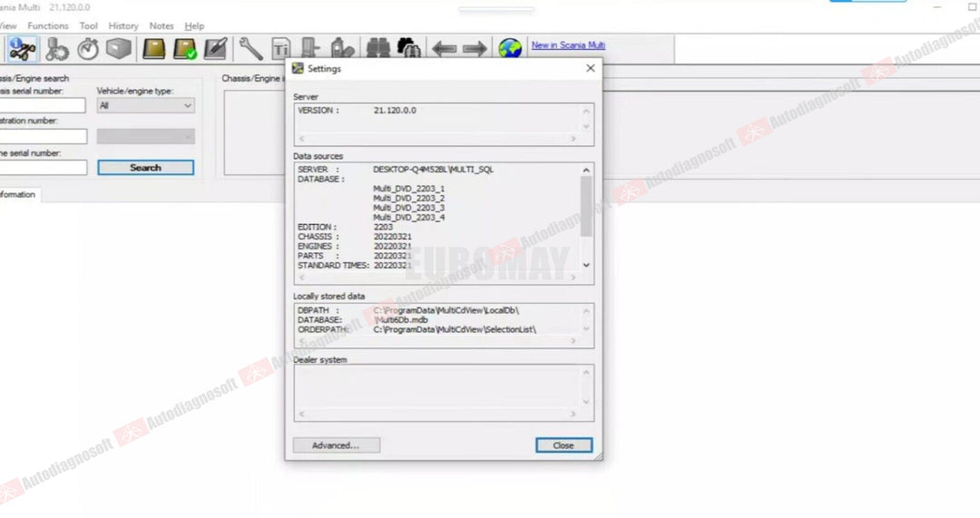Open the standard times stopwatch icon
The height and width of the screenshot is (518, 980).
88,49
